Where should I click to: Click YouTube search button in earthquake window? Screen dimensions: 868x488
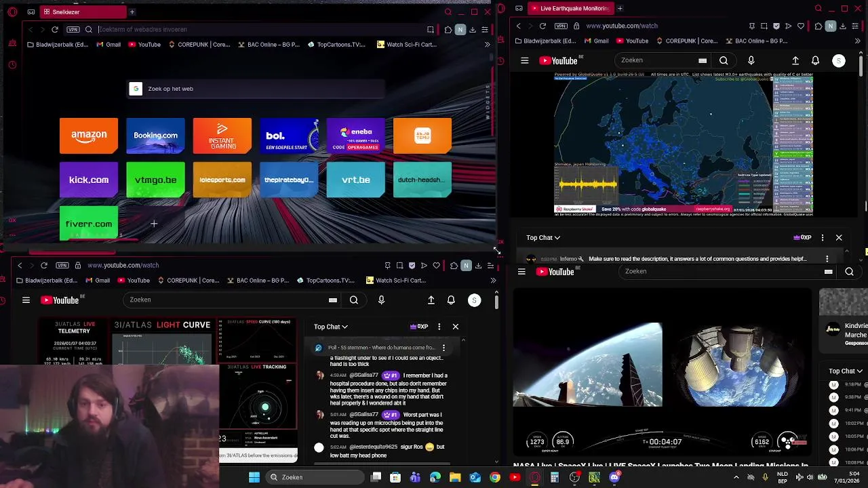(724, 60)
